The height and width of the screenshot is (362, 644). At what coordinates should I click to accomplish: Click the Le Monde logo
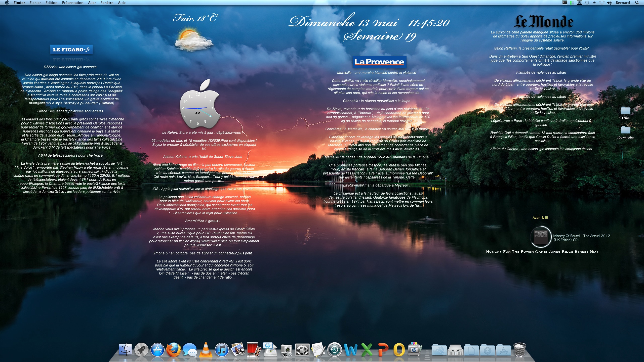543,22
